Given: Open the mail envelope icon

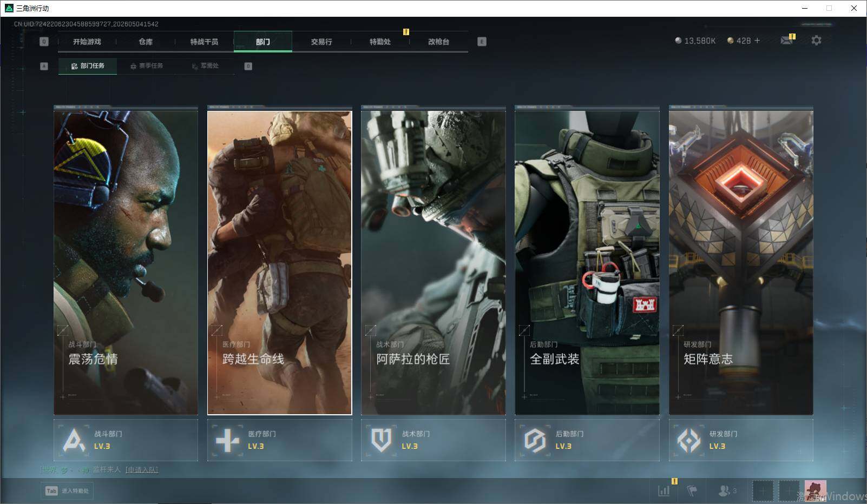Looking at the screenshot, I should 787,41.
